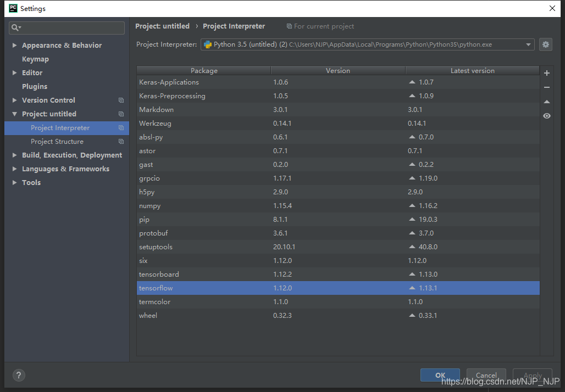Sort by Package column header
565x392 pixels.
(204, 71)
